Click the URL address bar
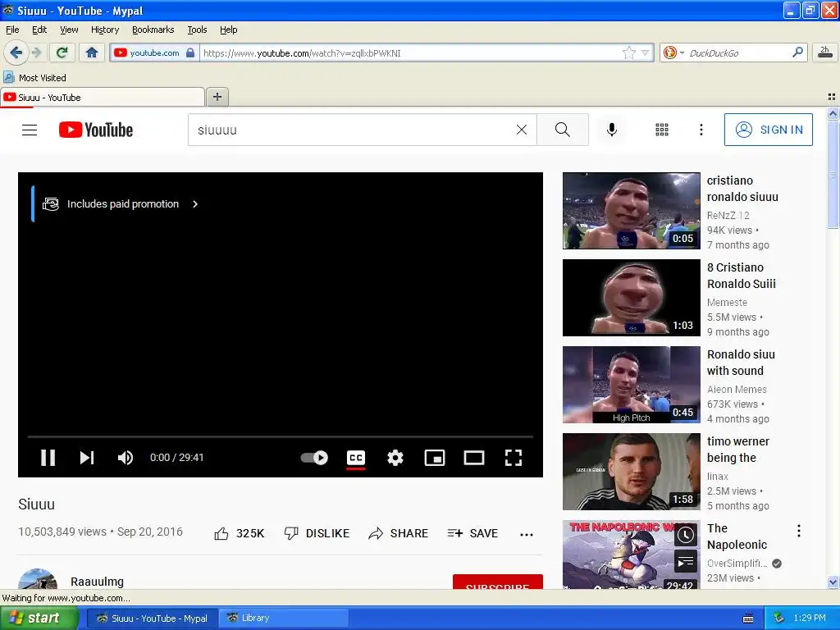Screen dimensions: 840x630 [x=410, y=52]
